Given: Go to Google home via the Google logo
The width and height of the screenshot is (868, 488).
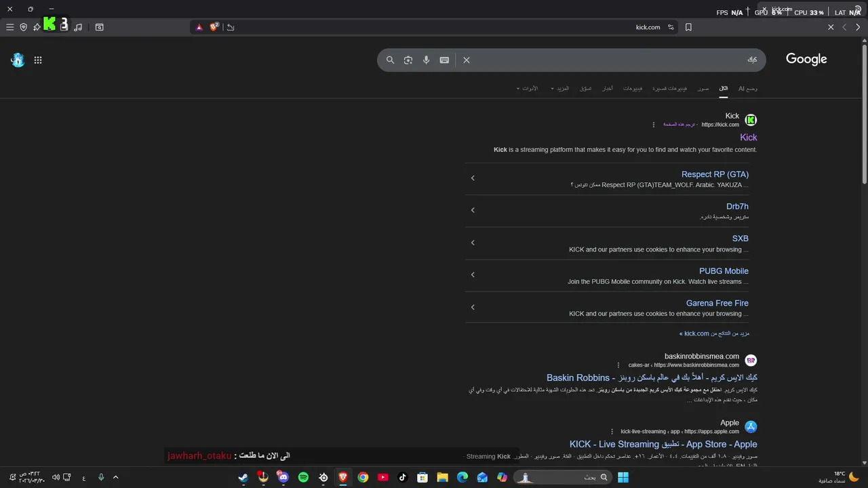Looking at the screenshot, I should (x=806, y=59).
